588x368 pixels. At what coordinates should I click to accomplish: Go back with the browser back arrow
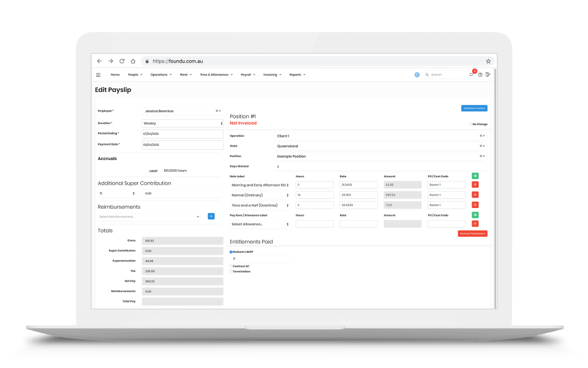99,61
